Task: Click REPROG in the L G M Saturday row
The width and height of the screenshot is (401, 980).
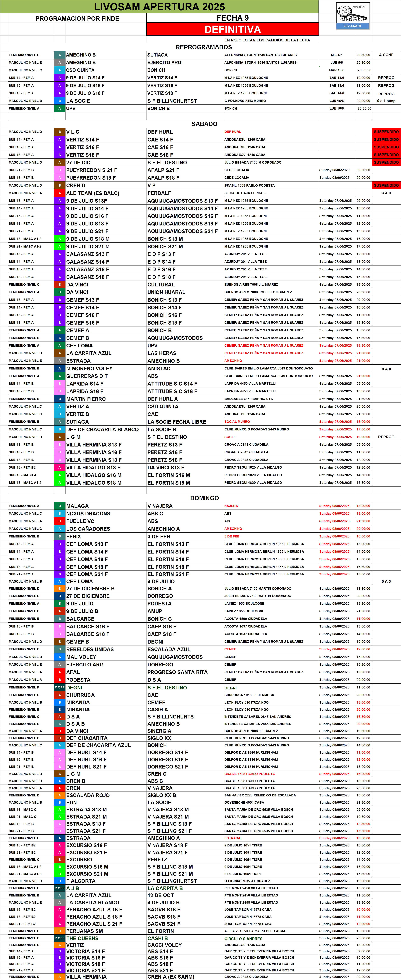Action: click(386, 437)
